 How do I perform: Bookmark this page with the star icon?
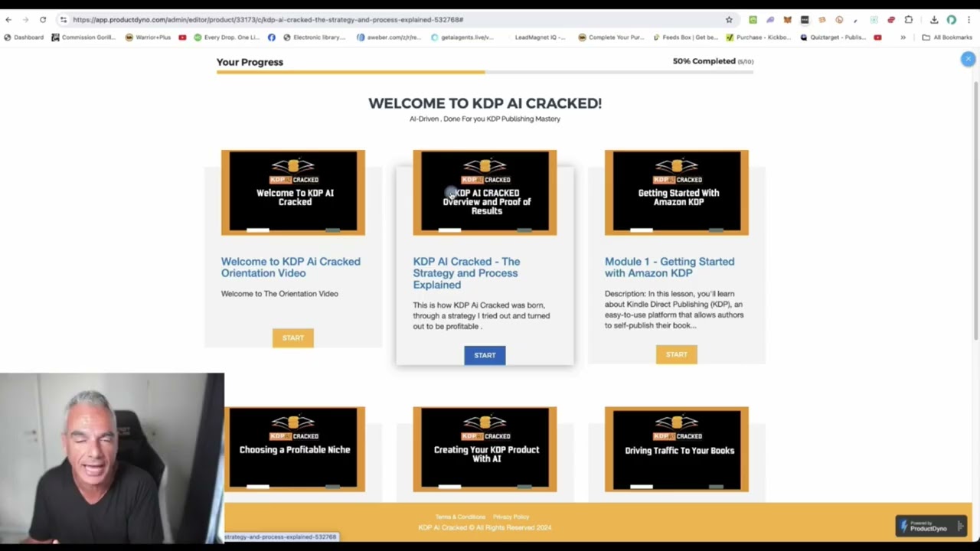(729, 20)
